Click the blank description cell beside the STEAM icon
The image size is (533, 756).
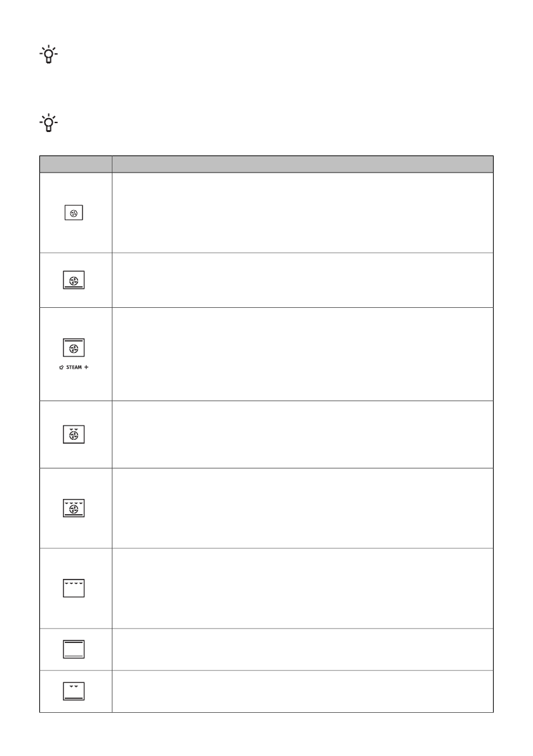pos(302,354)
